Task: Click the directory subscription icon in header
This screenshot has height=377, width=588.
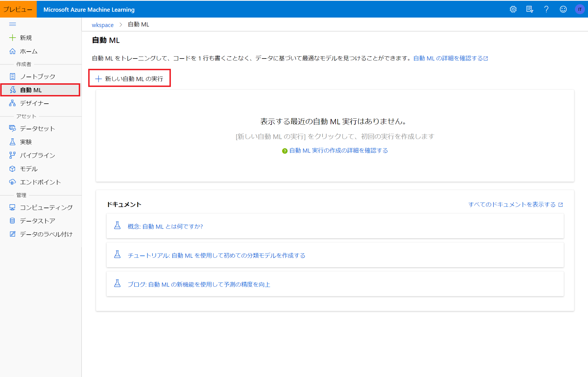Action: click(x=530, y=9)
